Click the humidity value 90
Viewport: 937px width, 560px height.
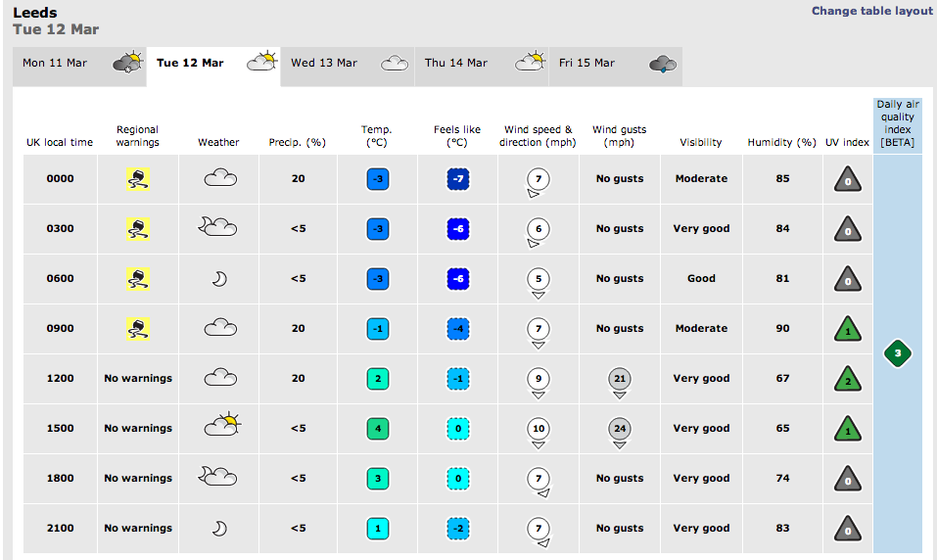tap(783, 329)
